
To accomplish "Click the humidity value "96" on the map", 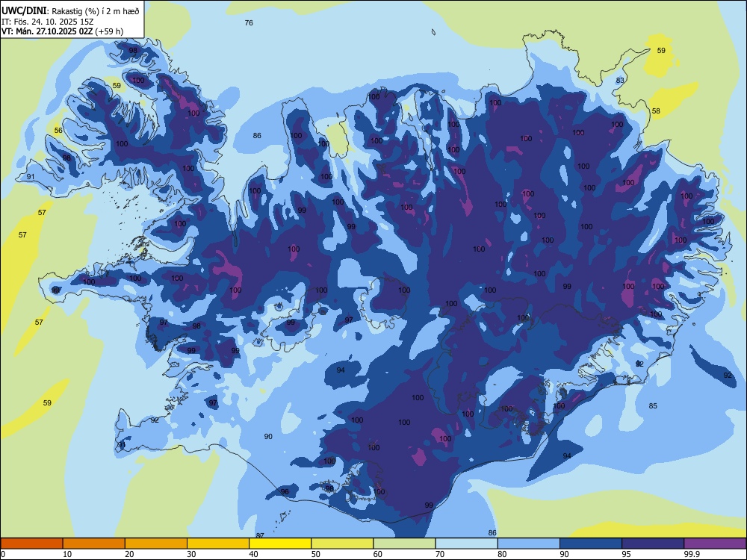I will click(x=285, y=492).
